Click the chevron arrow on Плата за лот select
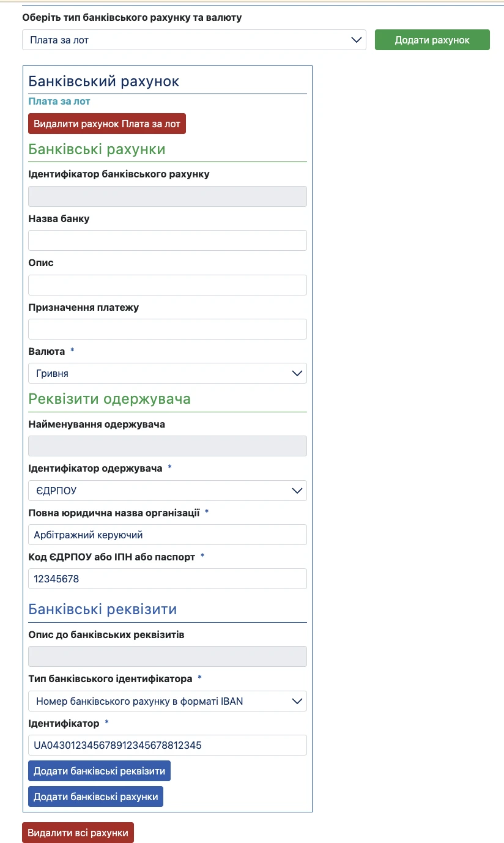 click(x=357, y=40)
